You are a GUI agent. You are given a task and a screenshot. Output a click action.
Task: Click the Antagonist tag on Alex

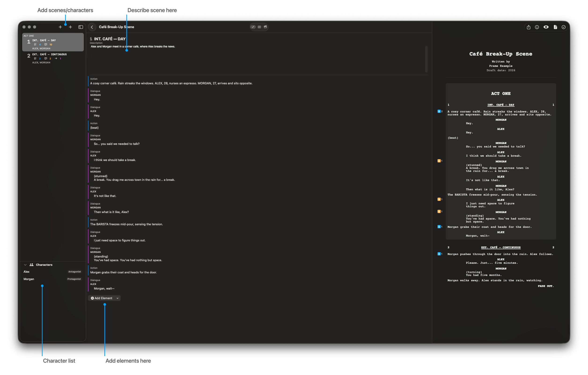tap(74, 272)
